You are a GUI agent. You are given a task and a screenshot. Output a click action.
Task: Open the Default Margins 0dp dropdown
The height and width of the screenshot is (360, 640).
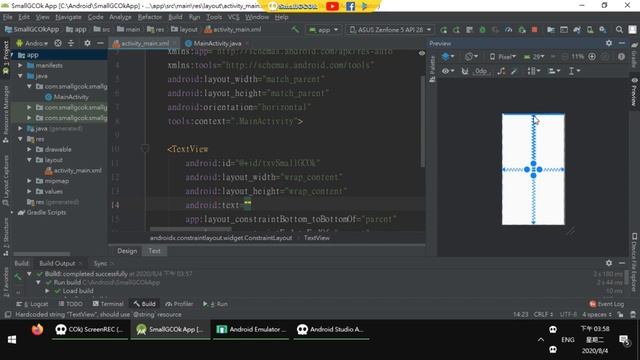[x=481, y=71]
